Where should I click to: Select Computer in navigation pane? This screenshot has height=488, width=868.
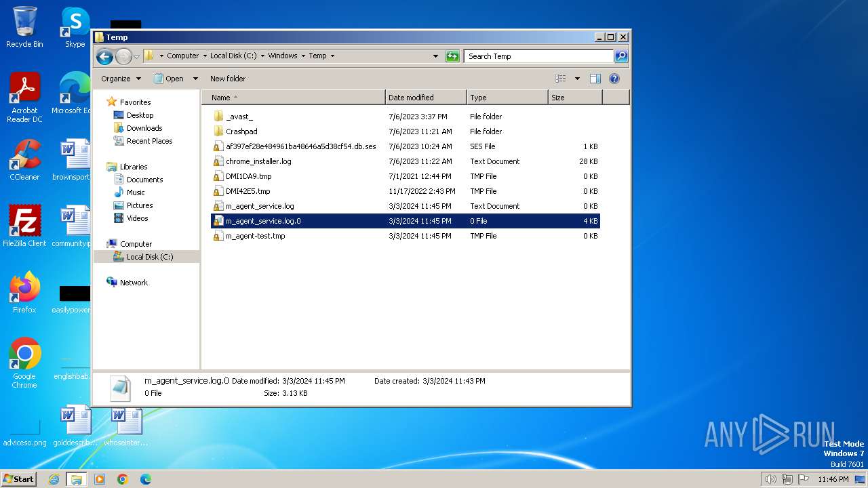pos(136,244)
